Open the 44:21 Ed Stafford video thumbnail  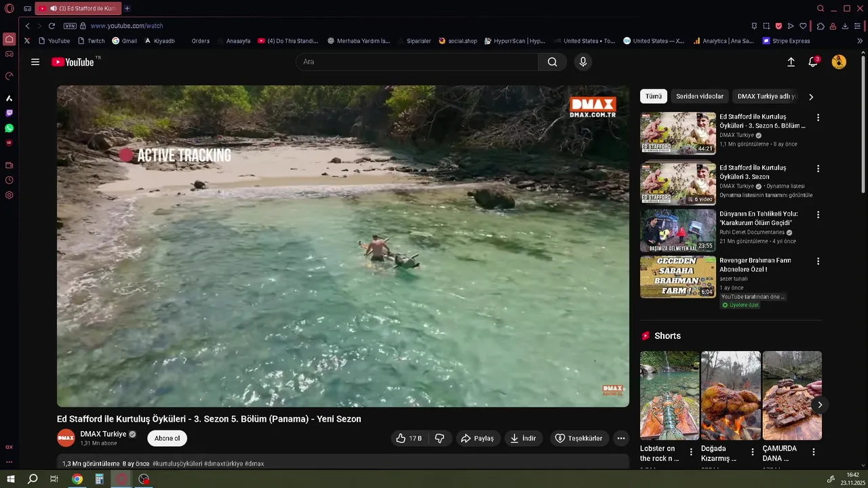click(678, 133)
